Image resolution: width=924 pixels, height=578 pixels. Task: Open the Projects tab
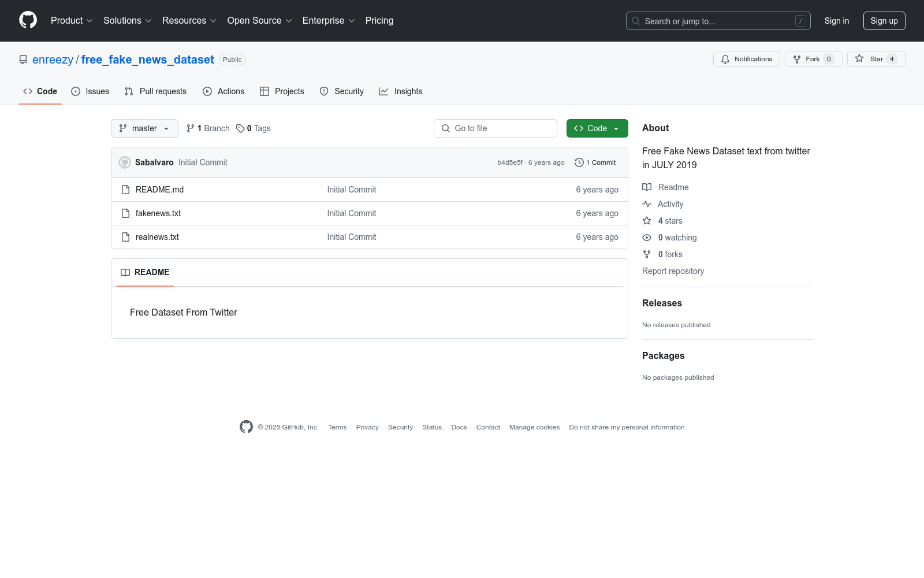(282, 91)
